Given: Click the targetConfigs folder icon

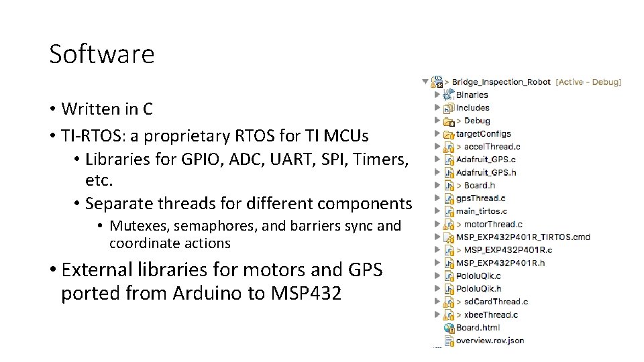Looking at the screenshot, I should pyautogui.click(x=449, y=134).
